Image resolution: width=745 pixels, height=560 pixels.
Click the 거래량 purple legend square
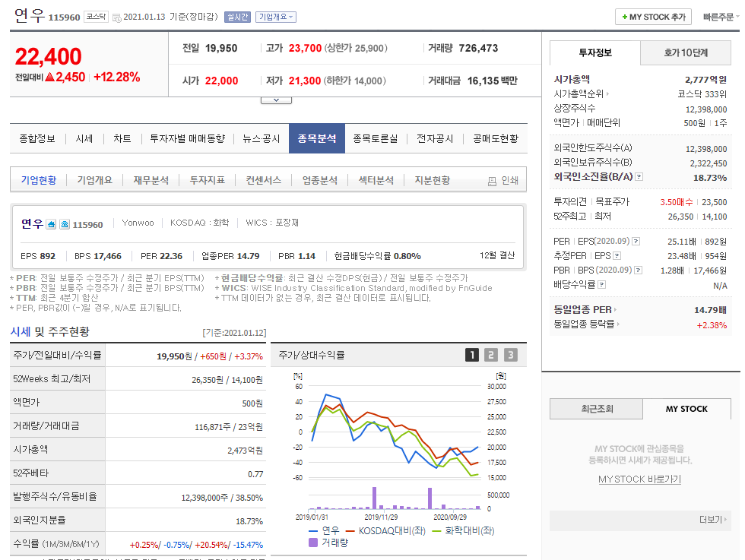[313, 542]
